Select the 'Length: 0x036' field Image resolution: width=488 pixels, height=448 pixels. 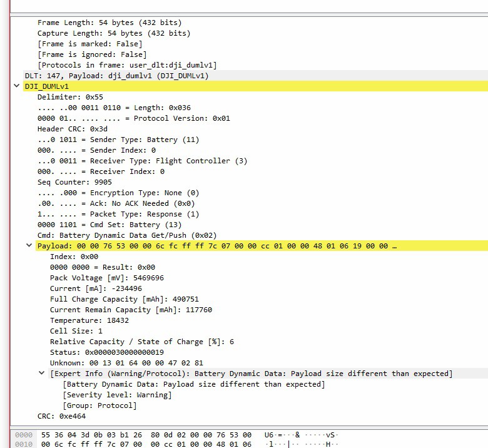[114, 108]
